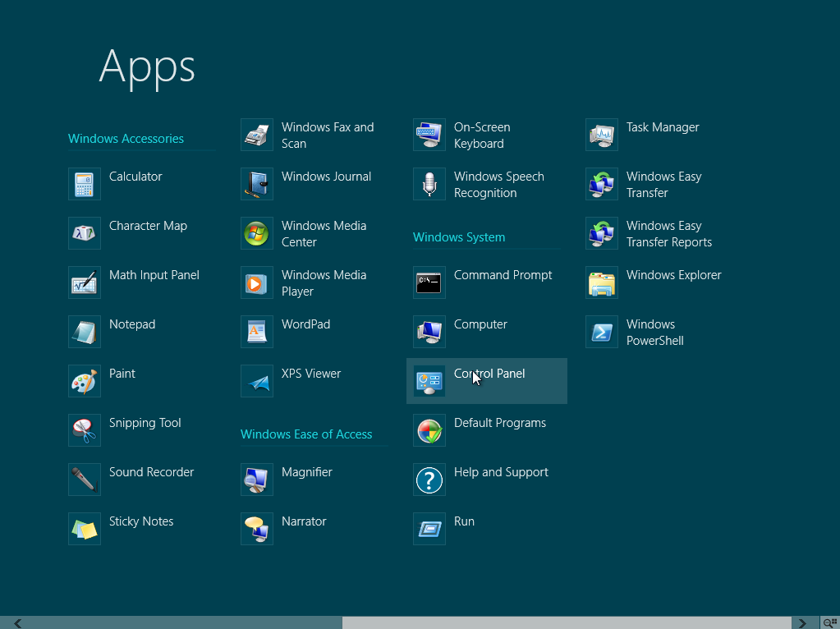Open the Run dialog tile
Screen dimensions: 840x629
(x=444, y=529)
